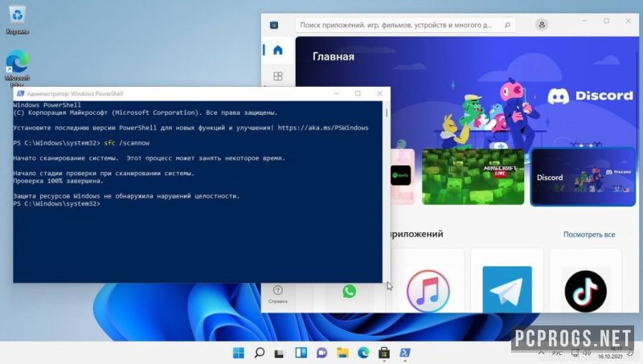This screenshot has height=364, width=643.
Task: Maximize the PowerShell window
Action: [x=358, y=93]
